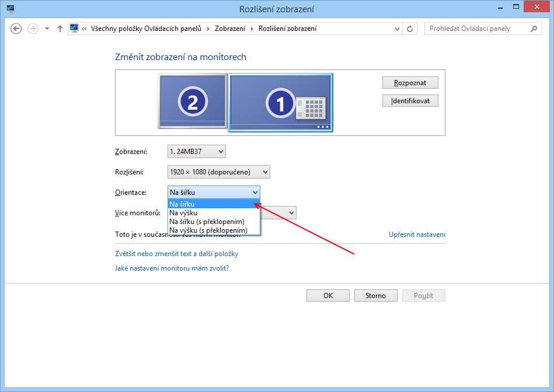Open the Zobrazení display dropdown
The width and height of the screenshot is (554, 392).
196,152
